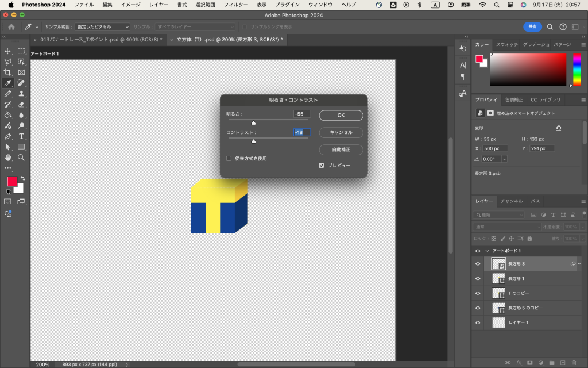
Task: Click the delete layer trash icon
Action: 574,362
